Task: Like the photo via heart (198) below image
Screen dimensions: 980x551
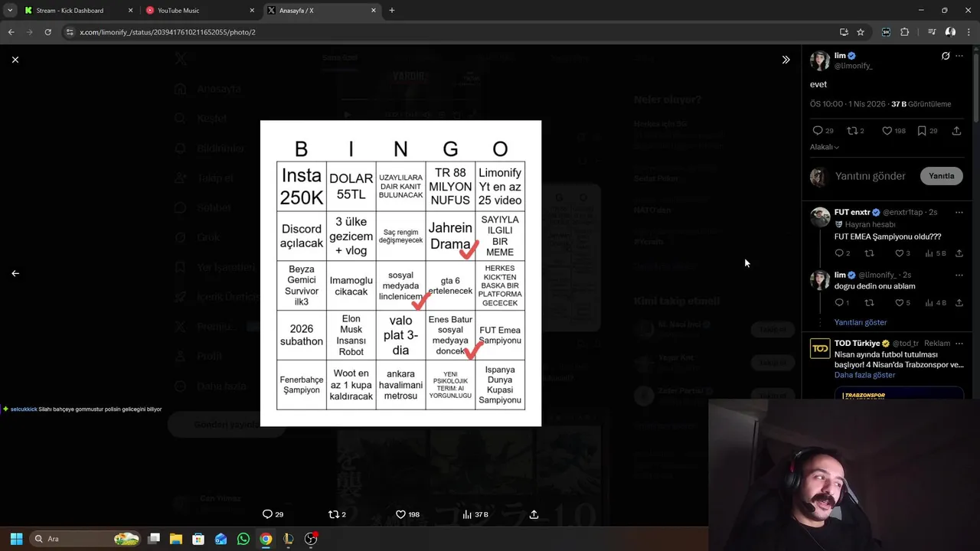Action: pos(407,514)
